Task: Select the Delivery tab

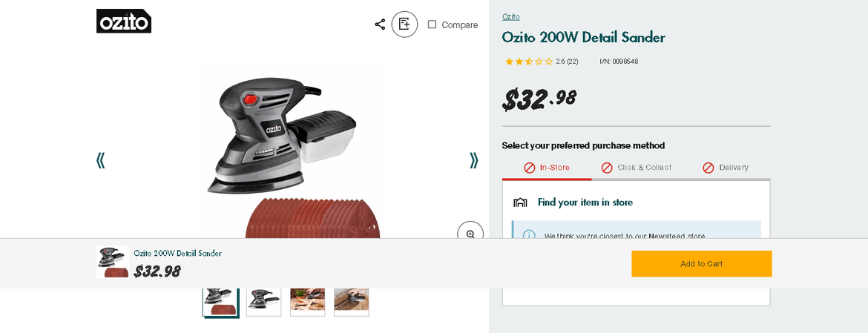Action: coord(726,168)
